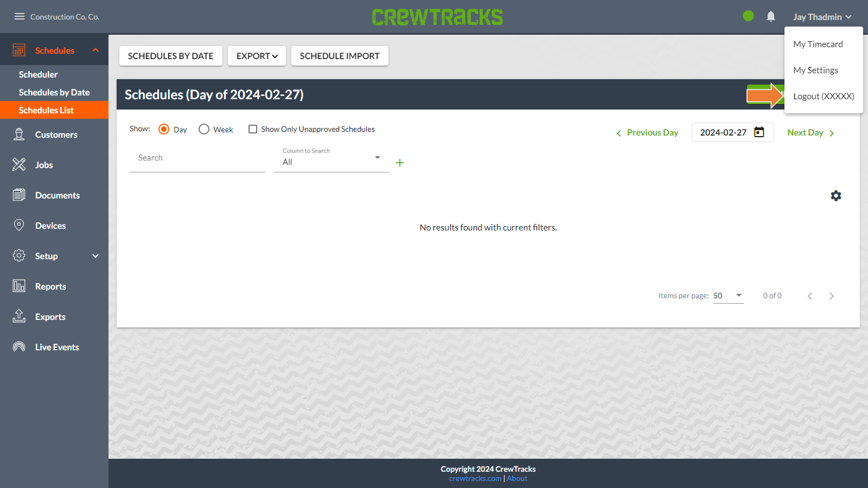Open Schedules List in sidebar
Viewport: 868px width, 488px height.
pyautogui.click(x=54, y=110)
